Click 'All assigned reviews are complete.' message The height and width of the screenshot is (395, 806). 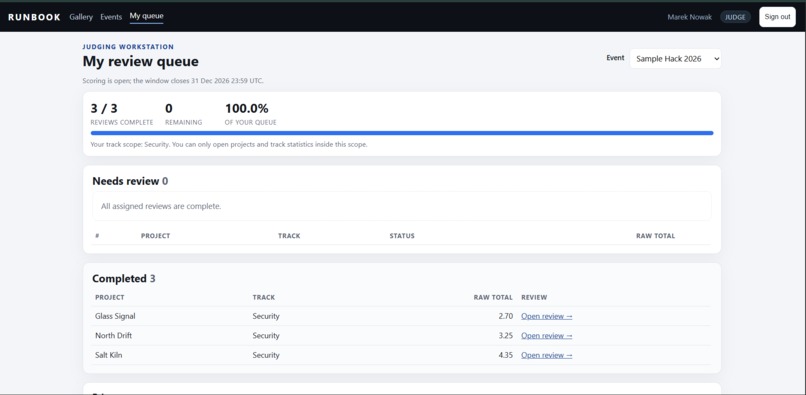[161, 206]
